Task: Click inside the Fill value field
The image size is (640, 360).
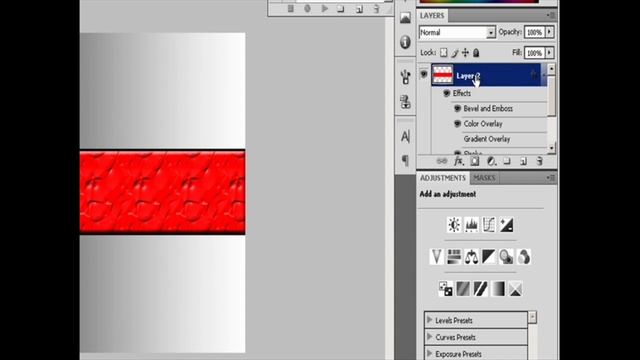Action: coord(534,53)
